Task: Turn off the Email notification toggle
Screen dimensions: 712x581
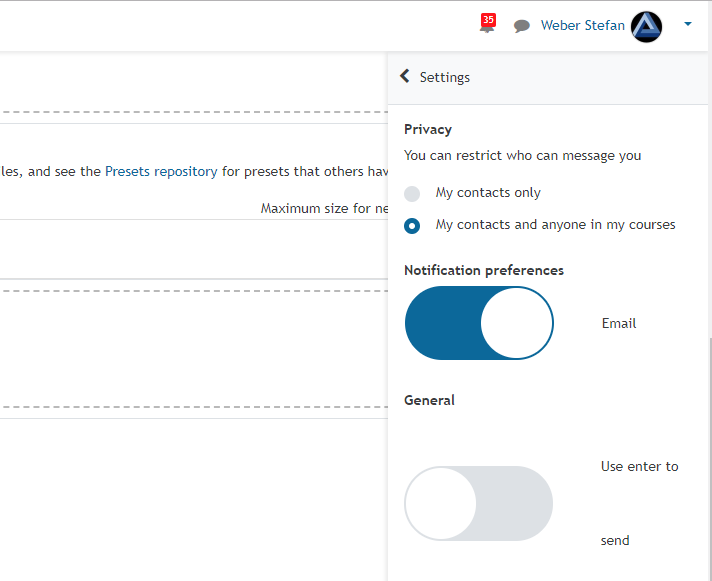Action: (479, 323)
